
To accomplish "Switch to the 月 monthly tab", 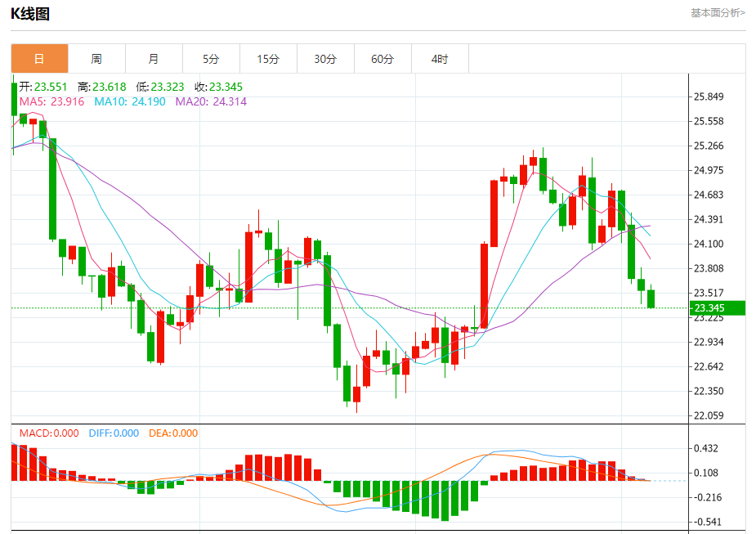I will [x=154, y=59].
